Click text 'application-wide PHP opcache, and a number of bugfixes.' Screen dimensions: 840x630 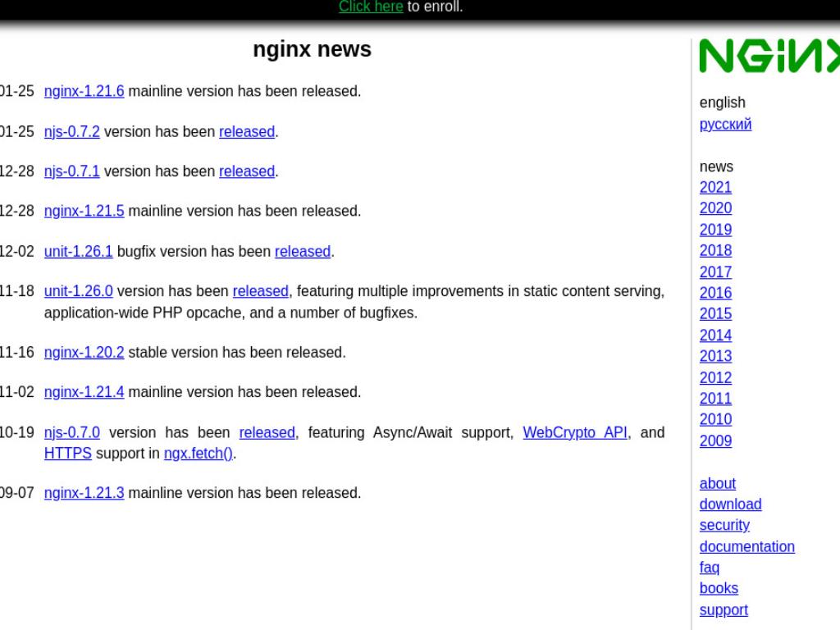231,313
